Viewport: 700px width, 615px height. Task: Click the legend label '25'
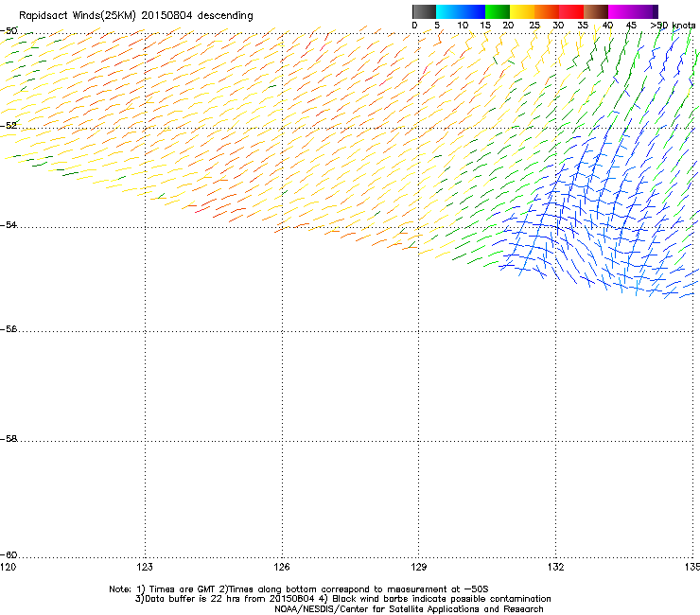(x=534, y=26)
